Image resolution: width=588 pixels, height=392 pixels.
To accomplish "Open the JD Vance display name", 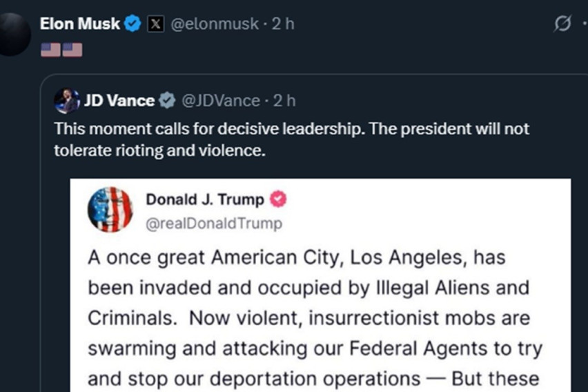I will pos(119,101).
